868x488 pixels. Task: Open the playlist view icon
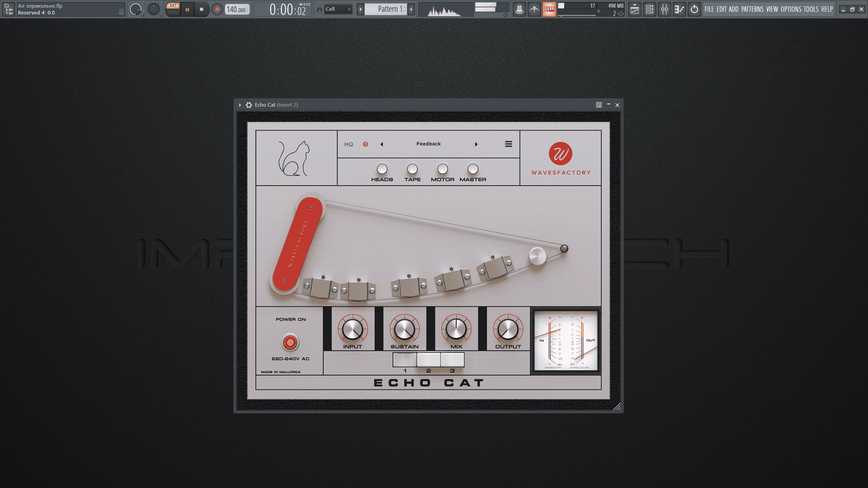635,9
